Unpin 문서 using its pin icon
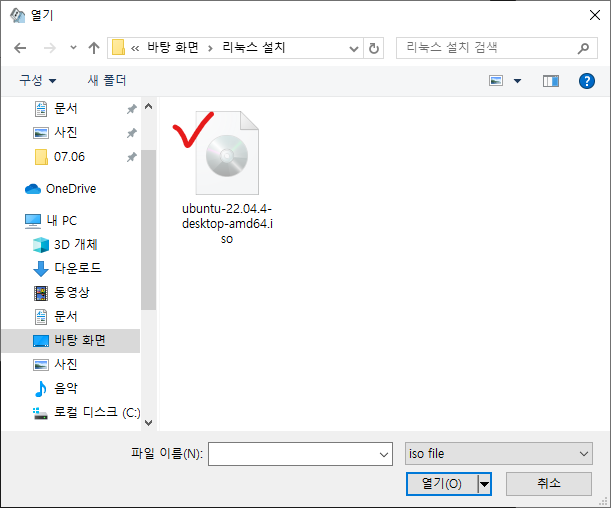The width and height of the screenshot is (611, 508). (x=132, y=109)
